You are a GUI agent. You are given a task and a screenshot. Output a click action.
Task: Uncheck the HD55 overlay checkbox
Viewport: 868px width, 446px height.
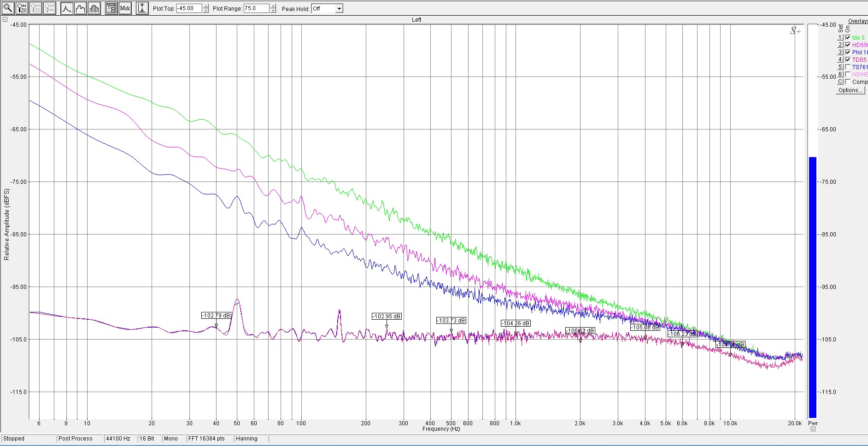pyautogui.click(x=848, y=45)
